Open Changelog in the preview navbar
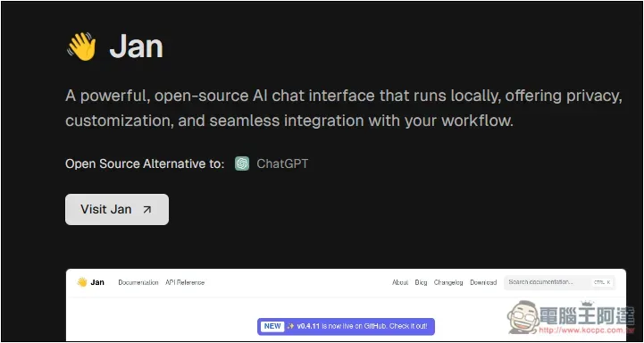This screenshot has height=343, width=644. [448, 282]
